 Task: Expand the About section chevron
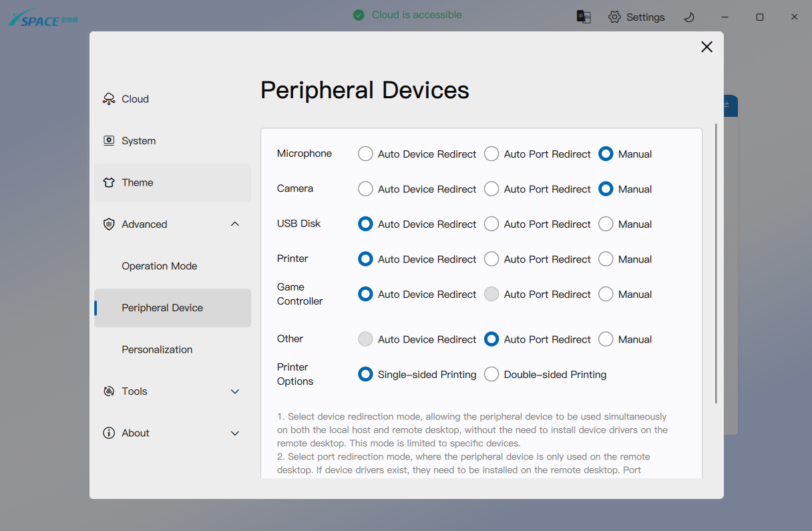(x=235, y=433)
